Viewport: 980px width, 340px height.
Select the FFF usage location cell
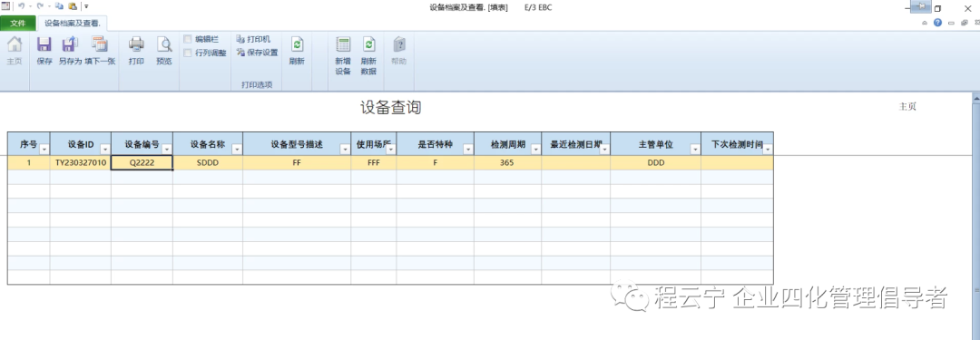click(x=374, y=162)
